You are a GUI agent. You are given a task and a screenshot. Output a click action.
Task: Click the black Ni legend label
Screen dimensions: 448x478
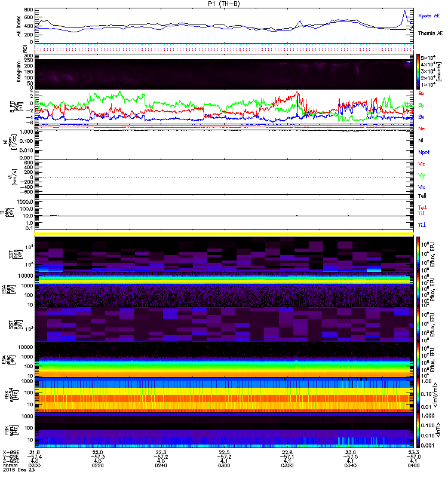tap(421, 140)
